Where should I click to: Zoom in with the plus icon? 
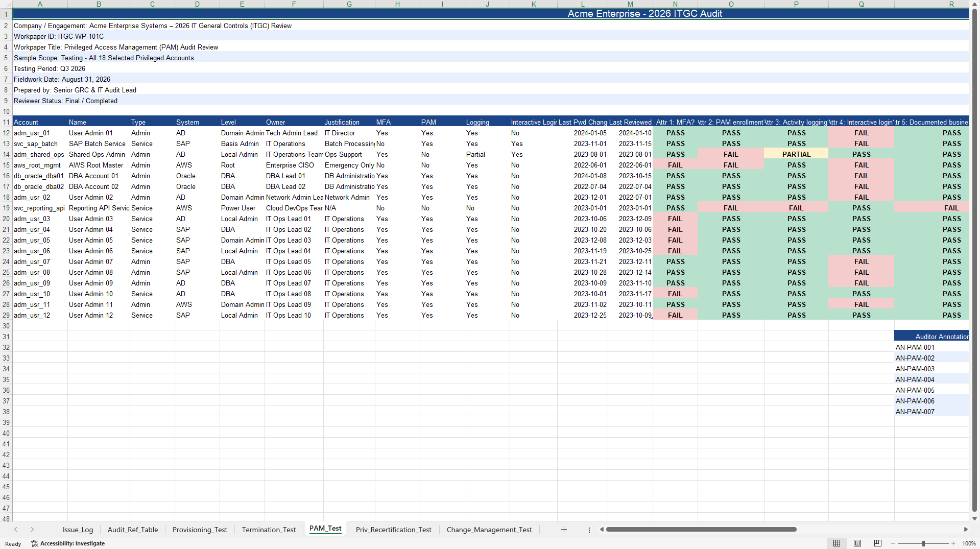953,543
